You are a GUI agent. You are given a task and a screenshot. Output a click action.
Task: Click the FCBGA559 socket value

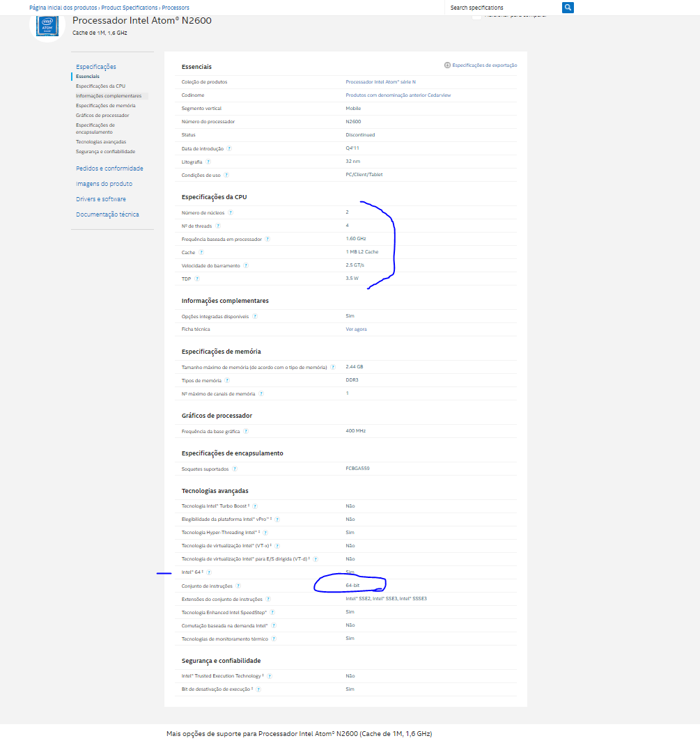[357, 469]
